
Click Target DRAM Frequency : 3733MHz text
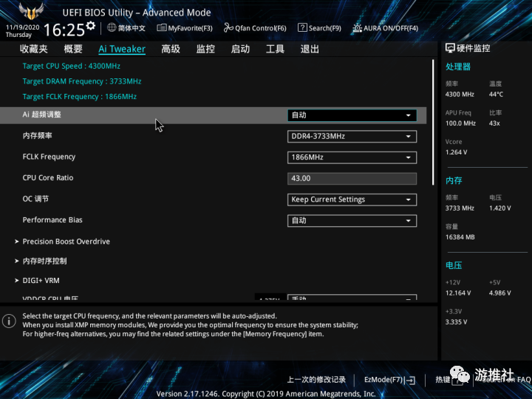(82, 81)
